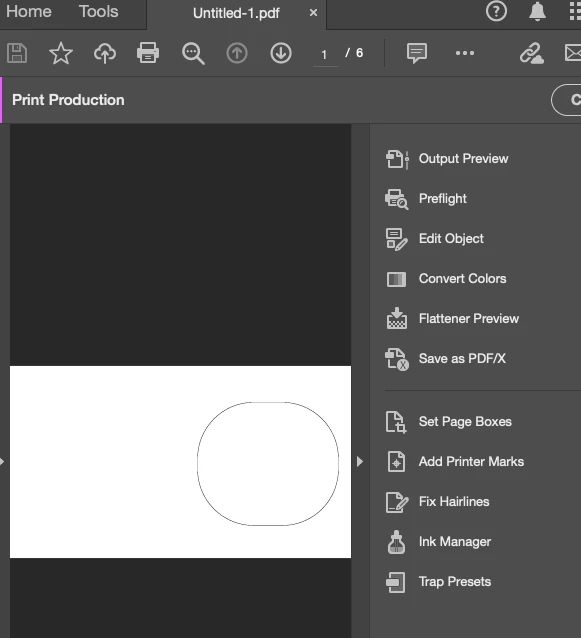
Task: Open the find text magnifier icon
Action: [x=193, y=54]
